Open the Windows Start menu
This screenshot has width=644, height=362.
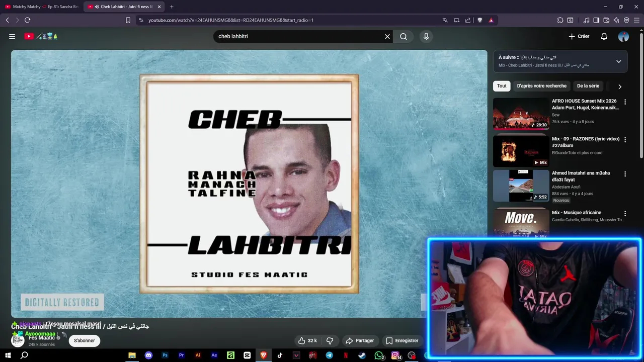8,355
